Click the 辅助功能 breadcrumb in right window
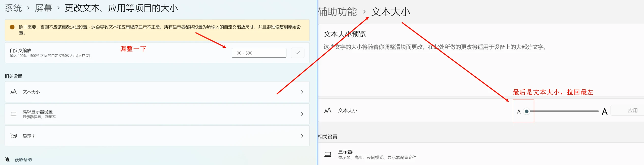The image size is (644, 165). [337, 12]
